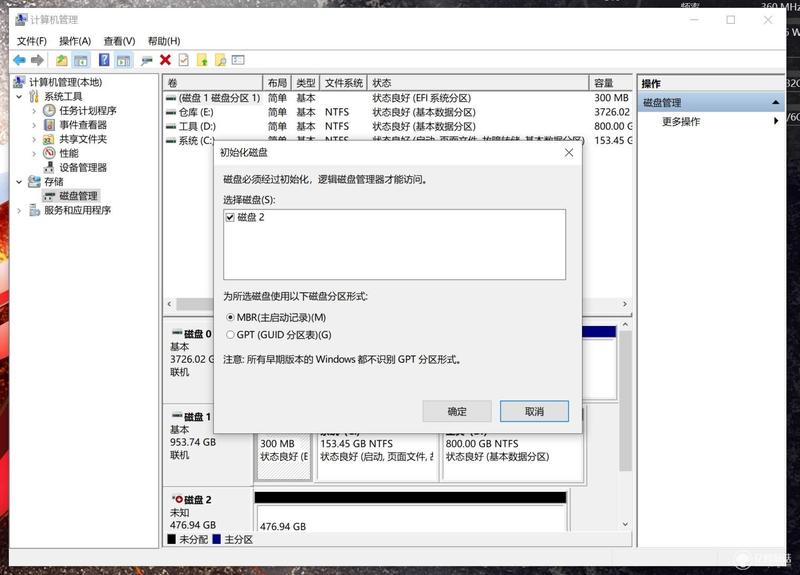Click the volume icon beside 工具 (D:)
This screenshot has height=575, width=800.
171,127
